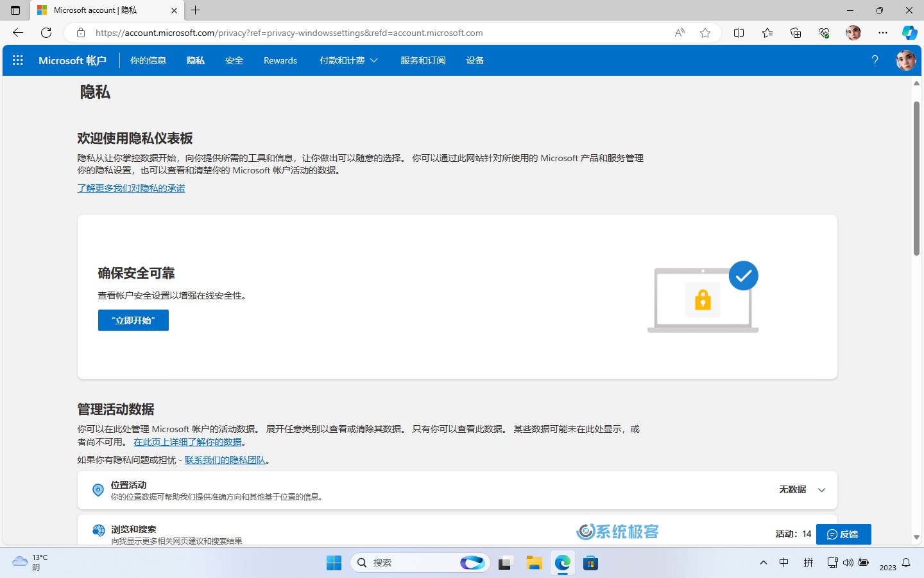Open File Explorer from the taskbar

(x=535, y=563)
